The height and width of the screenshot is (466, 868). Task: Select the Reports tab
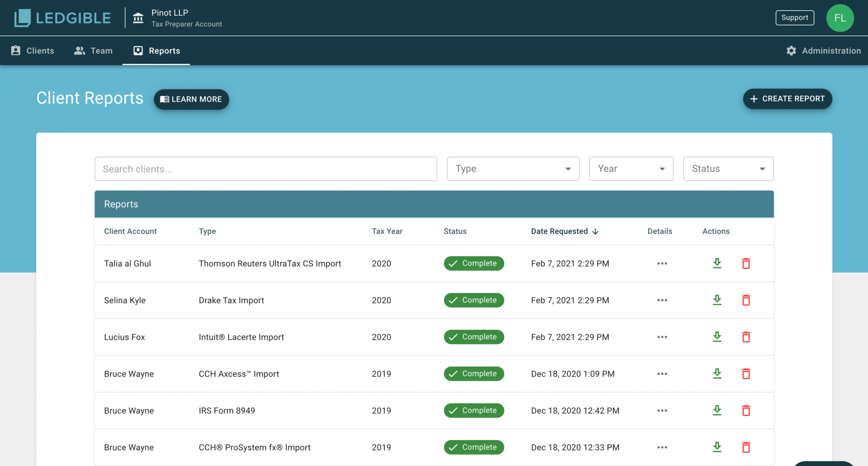pyautogui.click(x=156, y=51)
